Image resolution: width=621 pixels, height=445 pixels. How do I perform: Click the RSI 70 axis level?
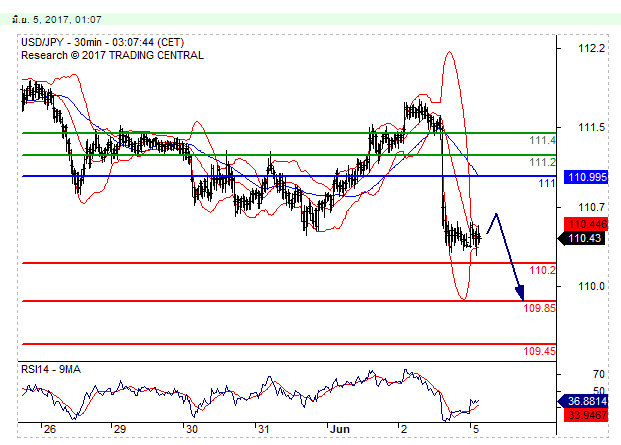[x=599, y=374]
